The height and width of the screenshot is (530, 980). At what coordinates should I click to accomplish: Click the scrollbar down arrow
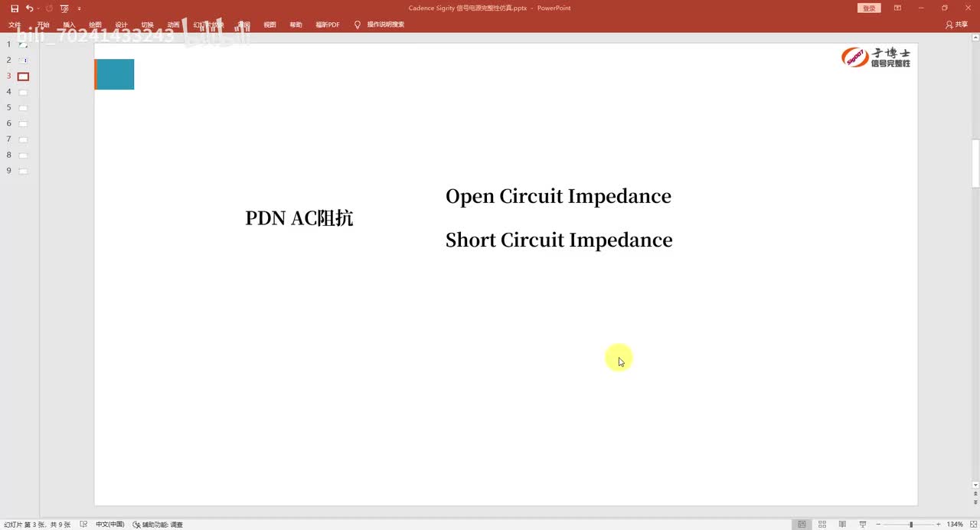(x=975, y=485)
